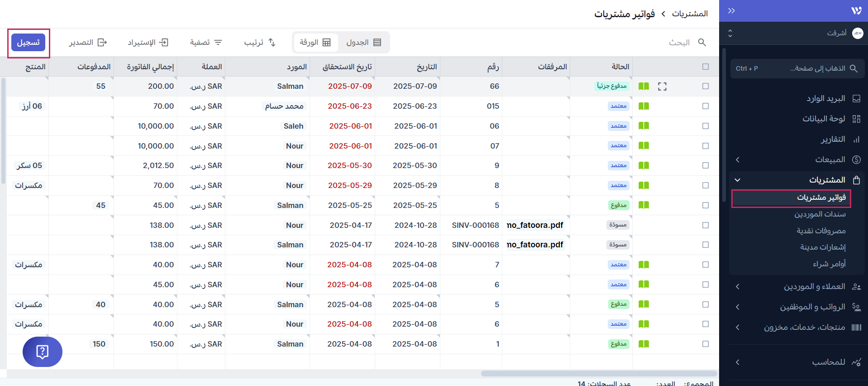Open the green book icon for invoice 015
868x386 pixels.
click(x=644, y=106)
